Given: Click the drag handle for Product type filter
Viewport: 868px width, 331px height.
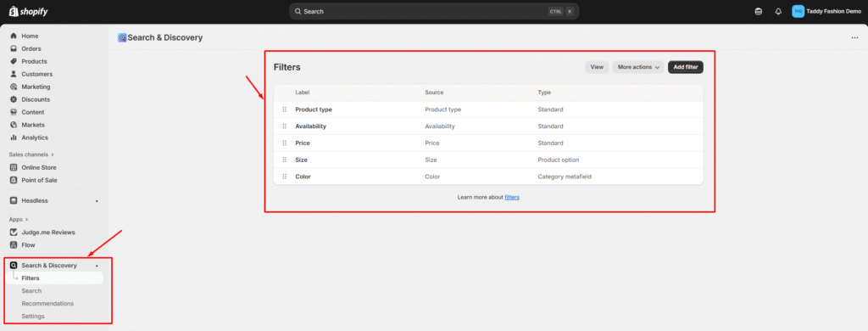Looking at the screenshot, I should 285,109.
